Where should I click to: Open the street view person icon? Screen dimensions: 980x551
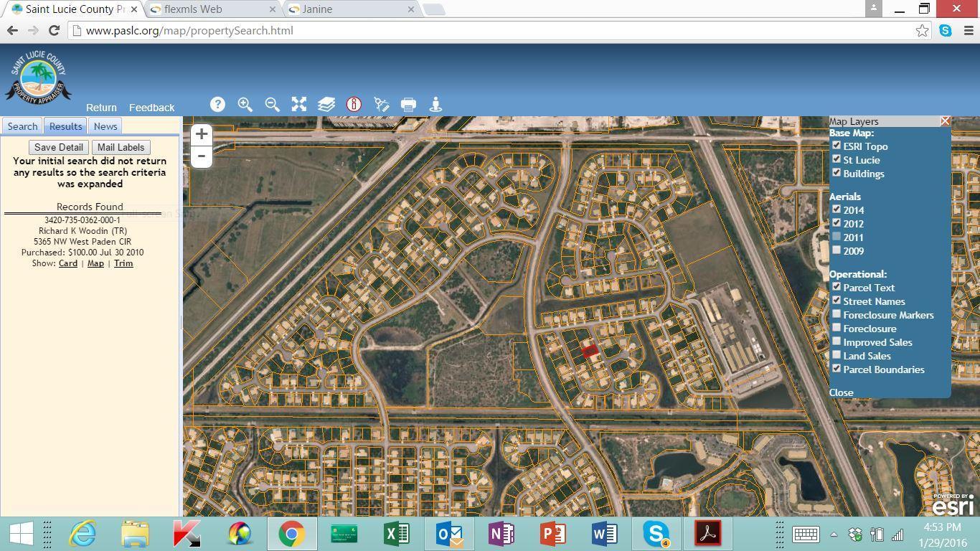pos(435,105)
